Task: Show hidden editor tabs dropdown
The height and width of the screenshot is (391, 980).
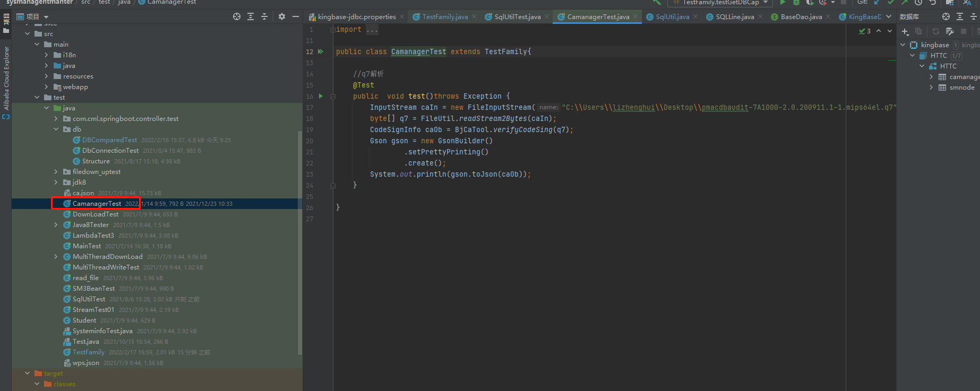Action: (x=889, y=16)
